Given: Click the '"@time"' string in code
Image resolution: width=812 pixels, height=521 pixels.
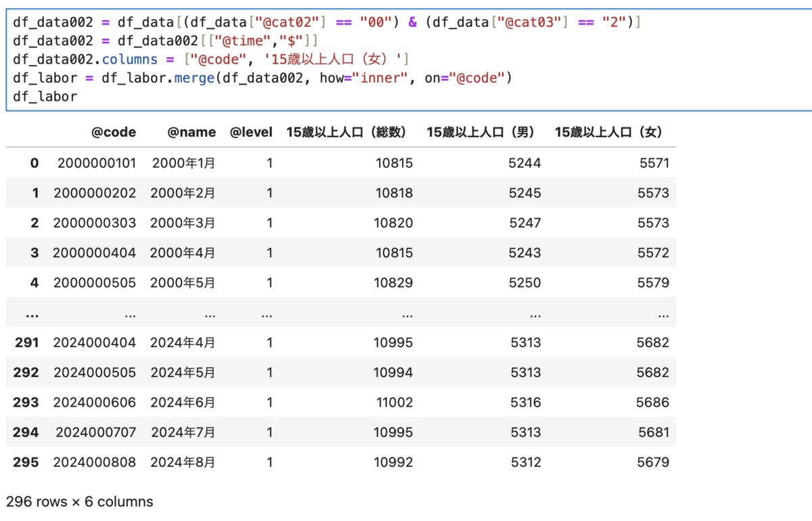Looking at the screenshot, I should tap(244, 41).
